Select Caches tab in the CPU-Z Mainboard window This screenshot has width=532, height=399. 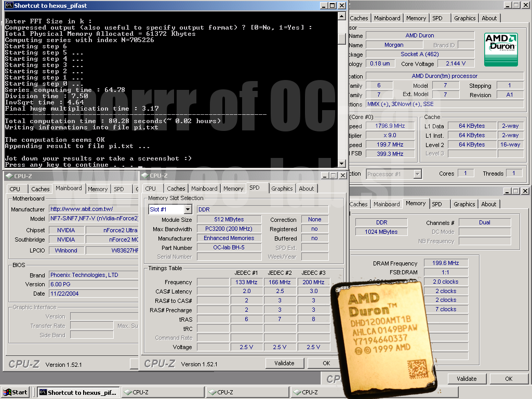coord(41,189)
